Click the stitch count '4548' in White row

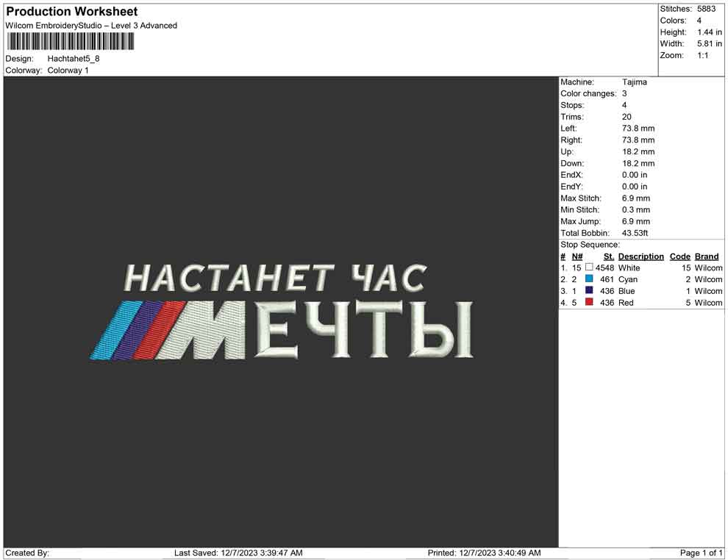pos(604,268)
